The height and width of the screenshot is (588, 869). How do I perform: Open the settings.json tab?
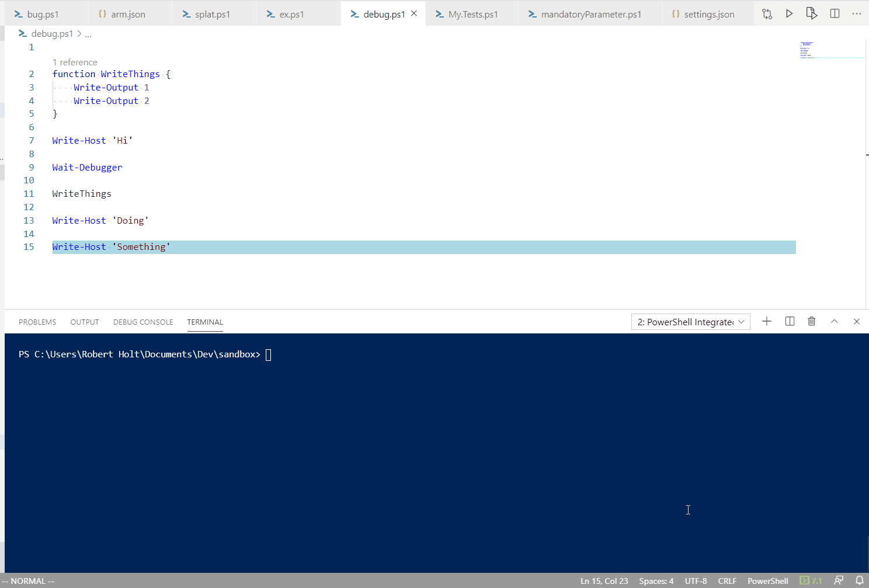[707, 13]
